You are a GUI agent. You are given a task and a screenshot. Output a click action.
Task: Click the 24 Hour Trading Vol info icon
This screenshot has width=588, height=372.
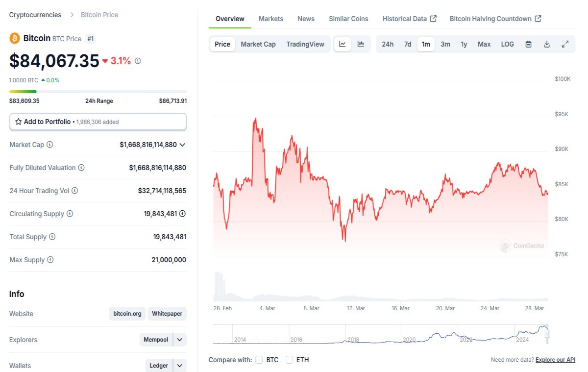[x=74, y=191]
